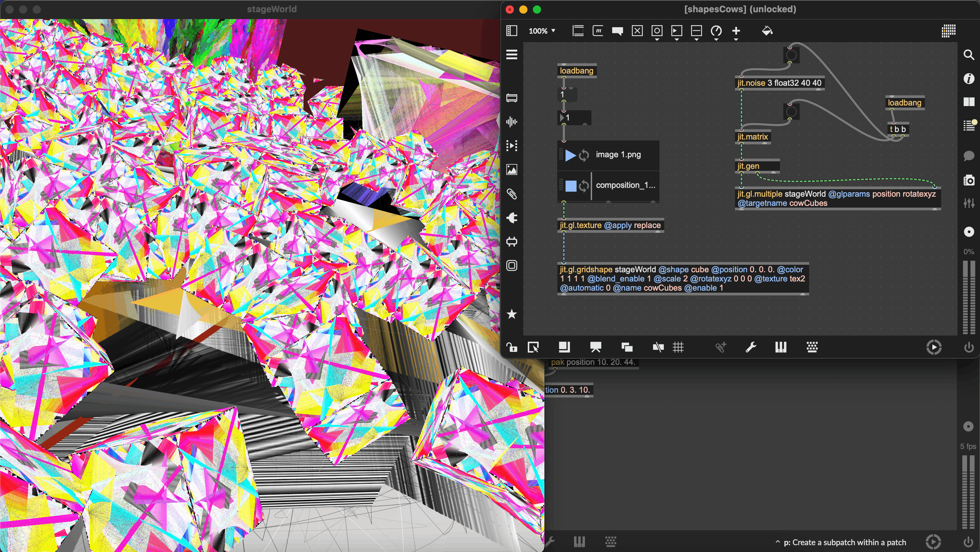Toggle patcher lock icon in bottom toolbar
This screenshot has height=552, width=980.
tap(512, 347)
